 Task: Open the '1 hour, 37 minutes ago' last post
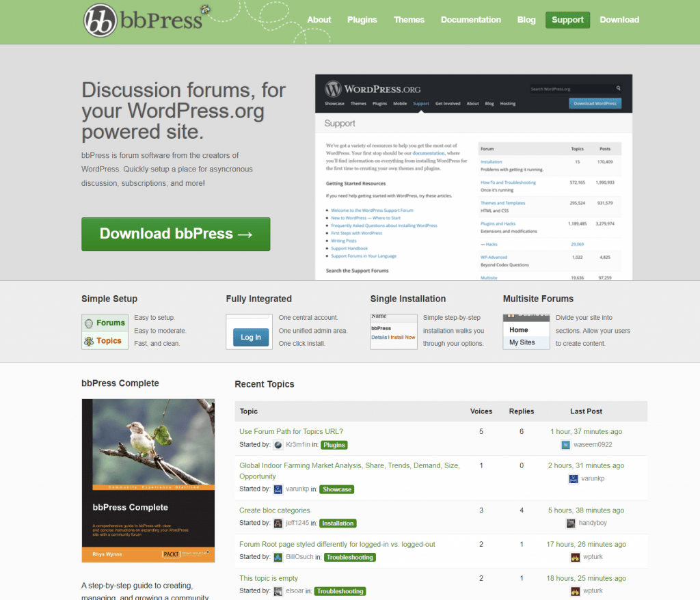(x=586, y=431)
